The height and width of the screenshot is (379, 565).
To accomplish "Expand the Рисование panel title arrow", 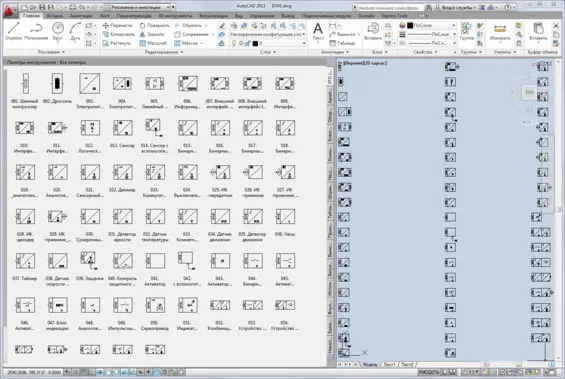I will (51, 52).
